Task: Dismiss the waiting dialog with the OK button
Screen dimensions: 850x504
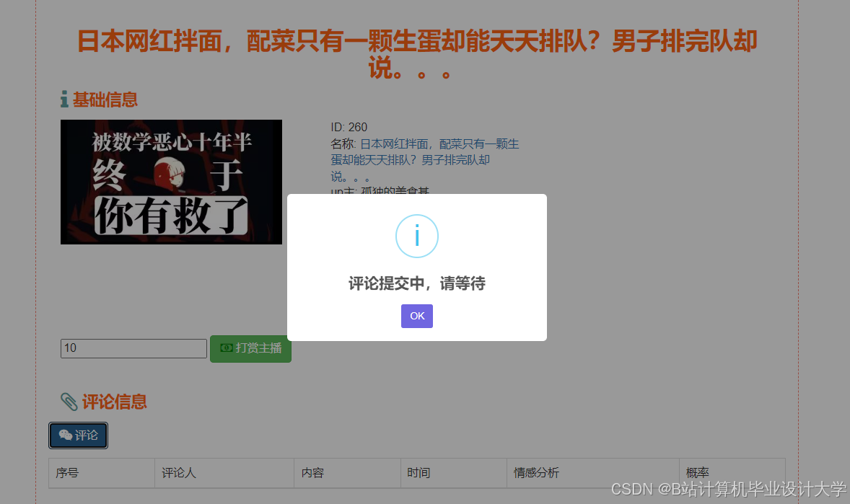Action: 417,316
